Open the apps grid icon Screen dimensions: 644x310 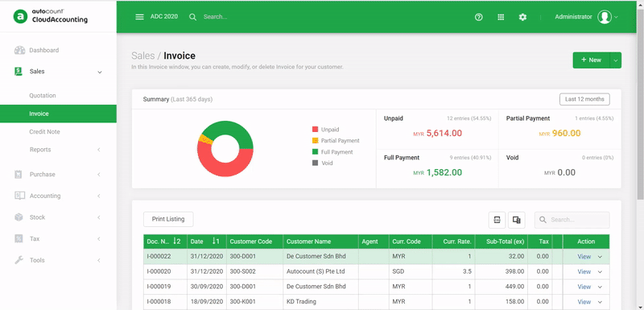click(x=501, y=17)
